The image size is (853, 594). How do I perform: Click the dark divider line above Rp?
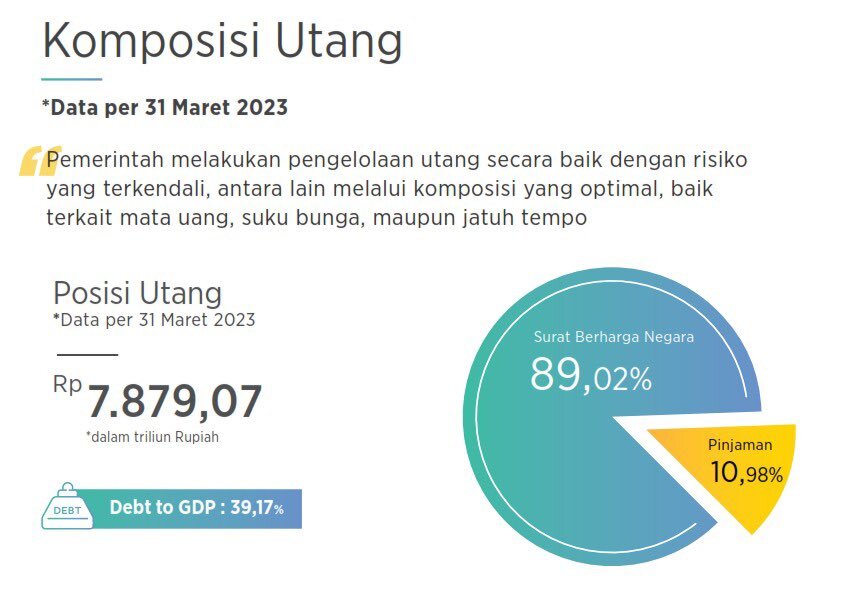click(87, 354)
